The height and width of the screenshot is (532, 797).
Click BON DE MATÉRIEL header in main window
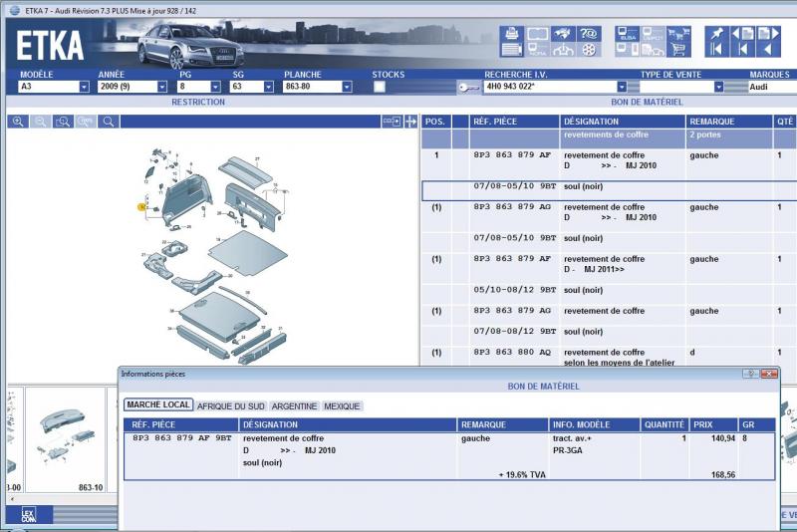(647, 103)
